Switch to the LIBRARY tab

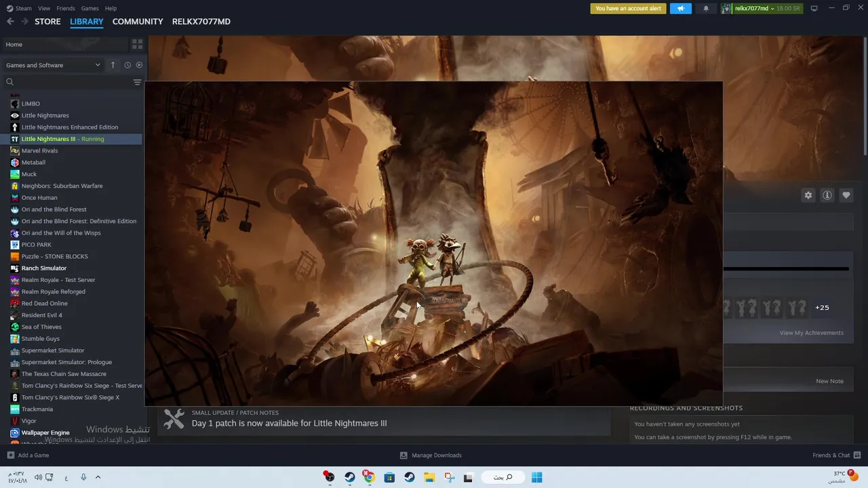coord(87,22)
